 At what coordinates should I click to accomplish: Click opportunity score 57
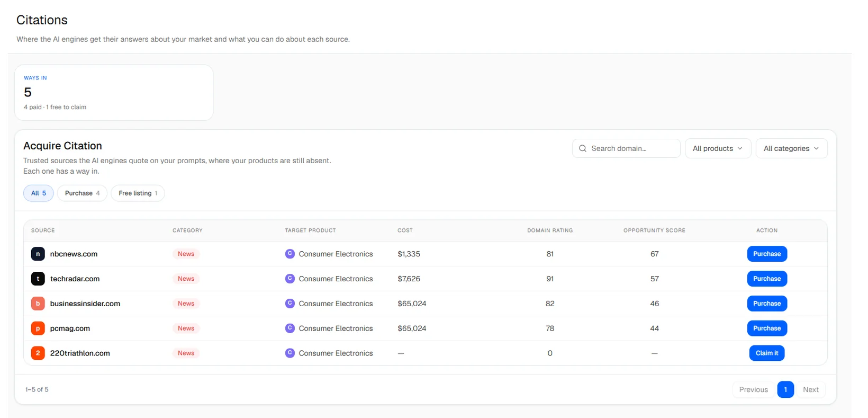tap(655, 279)
